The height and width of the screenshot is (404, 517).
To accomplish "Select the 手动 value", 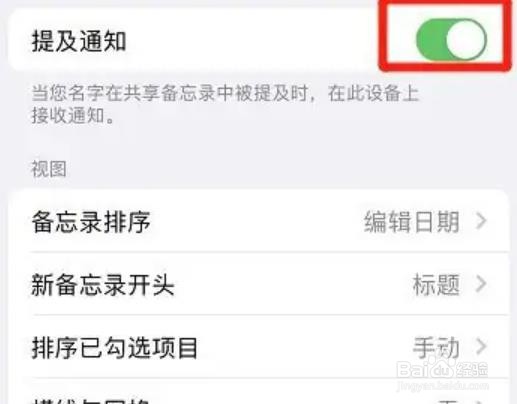I will tap(436, 347).
